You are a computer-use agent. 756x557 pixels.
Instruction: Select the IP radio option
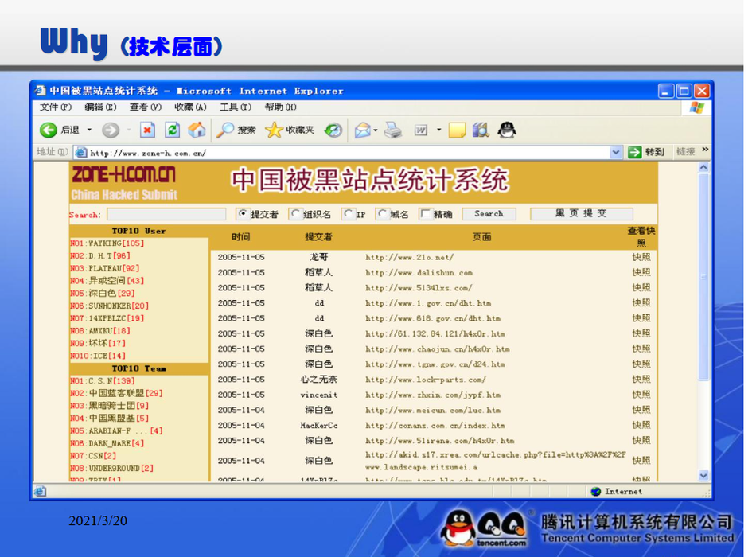pos(349,214)
